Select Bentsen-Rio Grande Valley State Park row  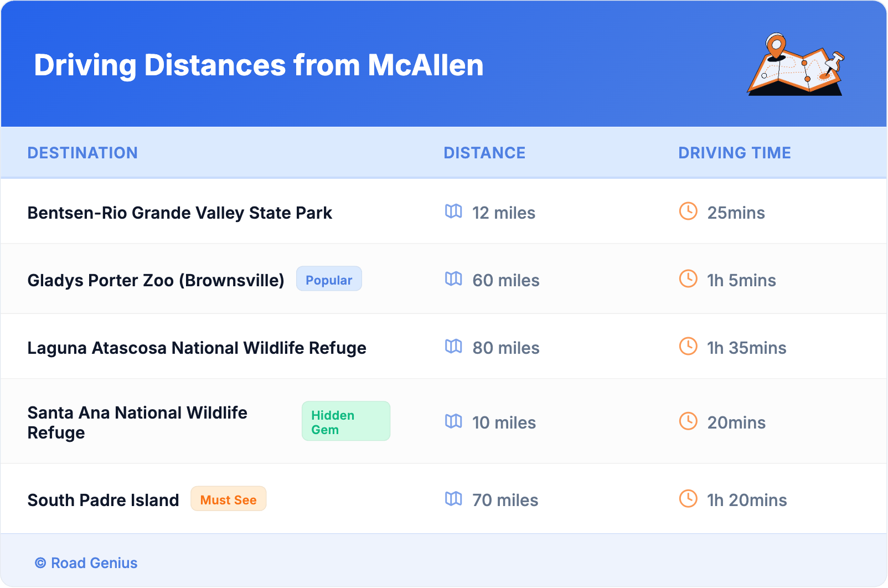click(x=179, y=213)
